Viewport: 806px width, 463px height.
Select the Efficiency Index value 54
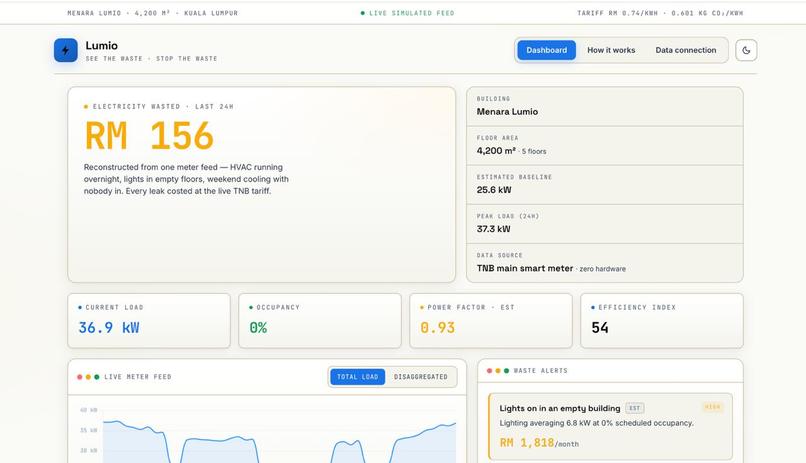coord(600,328)
